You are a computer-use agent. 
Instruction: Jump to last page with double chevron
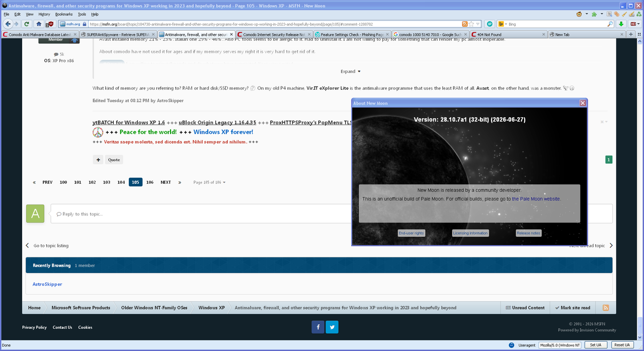click(x=180, y=182)
